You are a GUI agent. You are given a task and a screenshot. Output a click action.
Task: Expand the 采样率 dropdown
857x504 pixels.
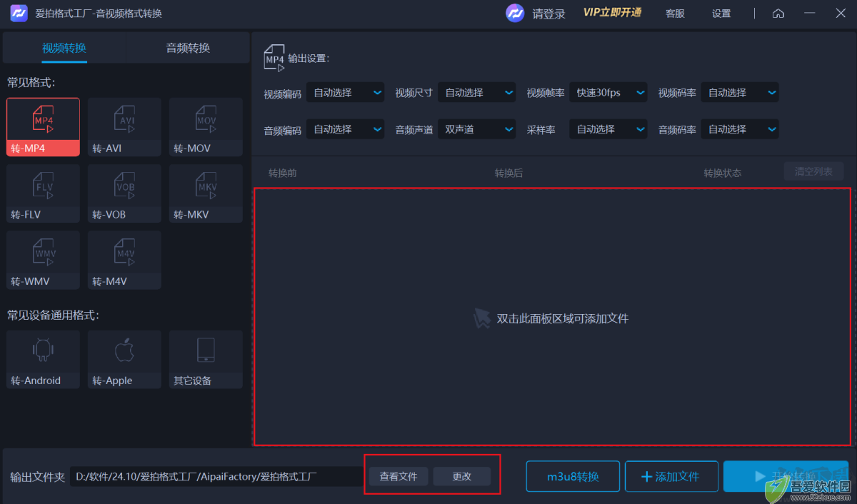pyautogui.click(x=608, y=129)
